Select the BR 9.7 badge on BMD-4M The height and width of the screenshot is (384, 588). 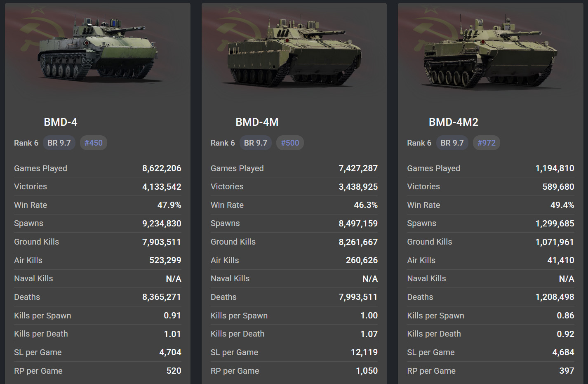[256, 143]
